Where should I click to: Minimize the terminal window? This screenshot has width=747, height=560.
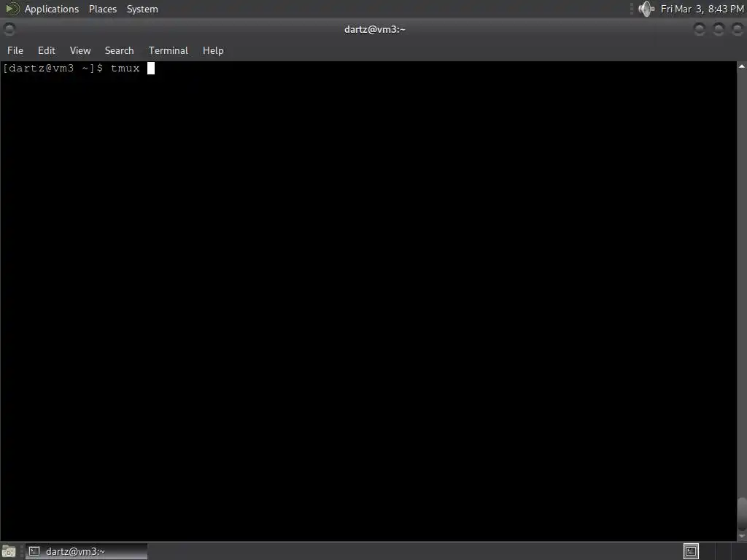(x=700, y=29)
